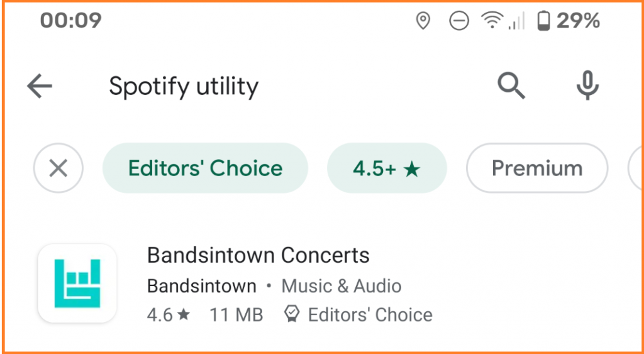
Task: Tap the 4.6 star rating of Bandsintown
Action: click(x=168, y=314)
